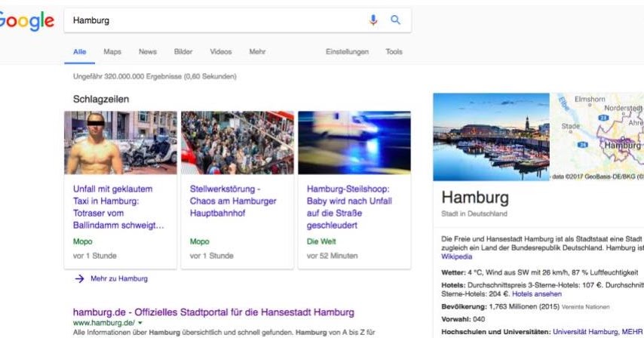Click the www.hamburg.de green URL
Image resolution: width=644 pixels, height=338 pixels.
pos(104,323)
